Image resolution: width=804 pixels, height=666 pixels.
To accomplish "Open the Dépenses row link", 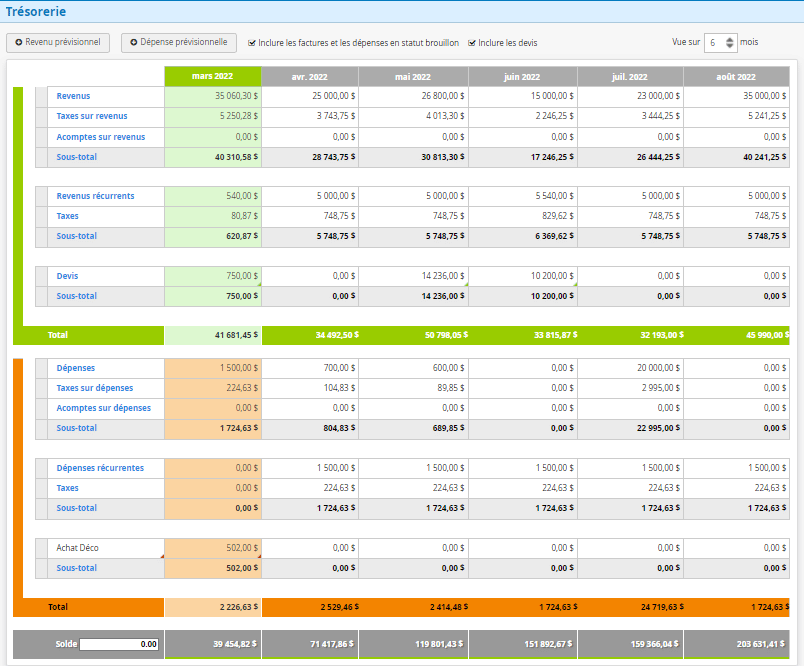I will [76, 368].
